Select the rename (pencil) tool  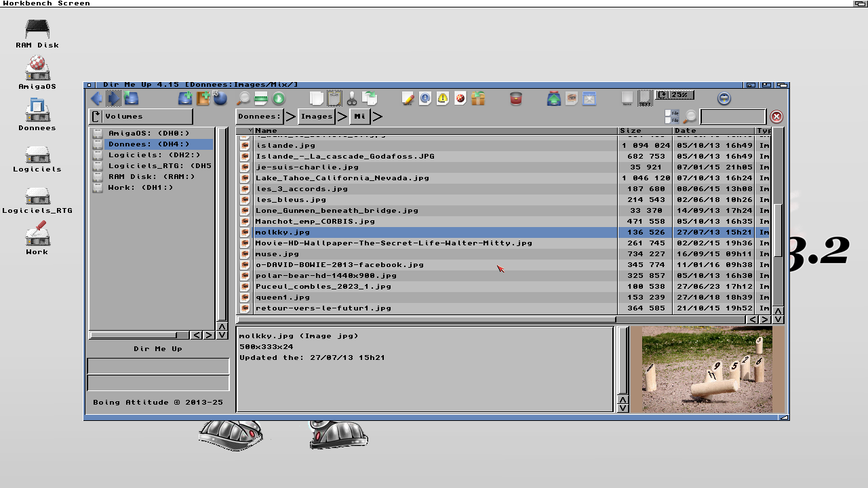[408, 98]
